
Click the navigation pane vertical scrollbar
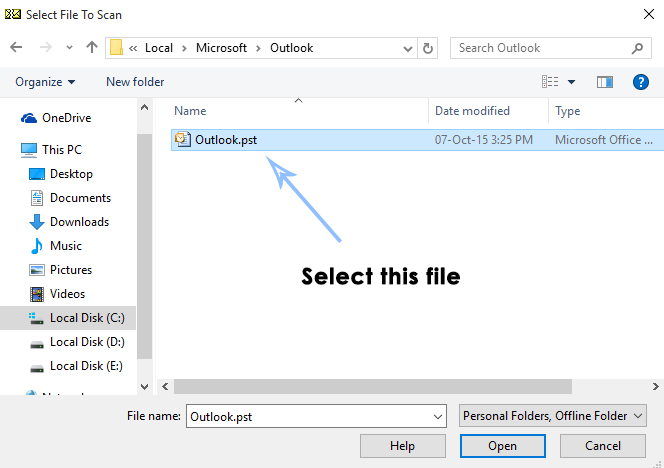(144, 246)
